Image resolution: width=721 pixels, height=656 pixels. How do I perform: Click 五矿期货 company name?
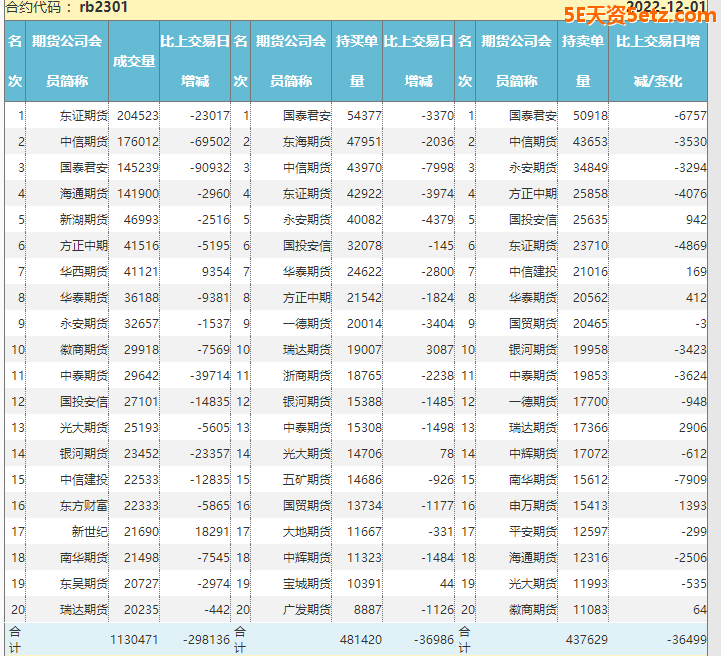307,480
